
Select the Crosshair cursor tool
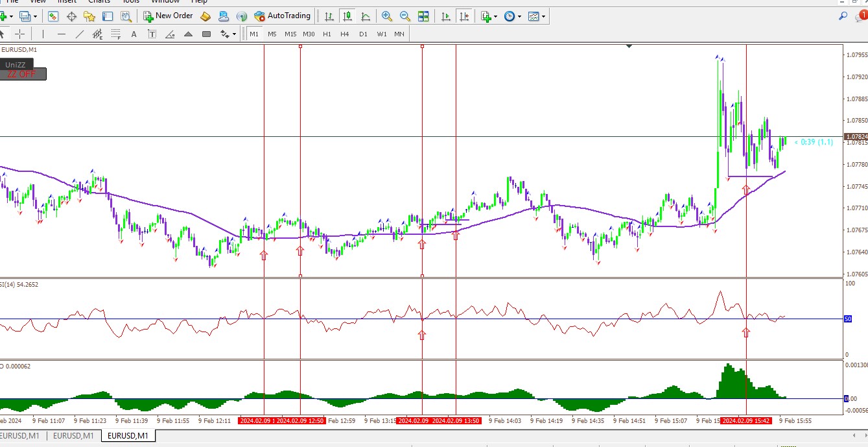20,34
